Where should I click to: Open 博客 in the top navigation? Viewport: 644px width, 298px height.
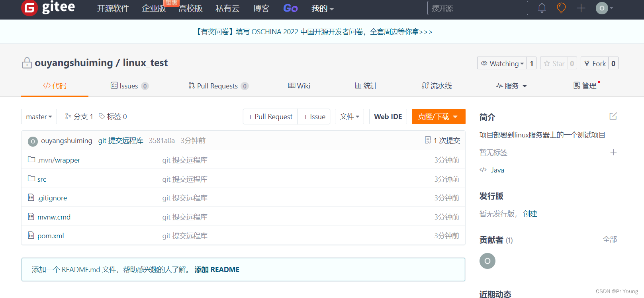point(261,8)
